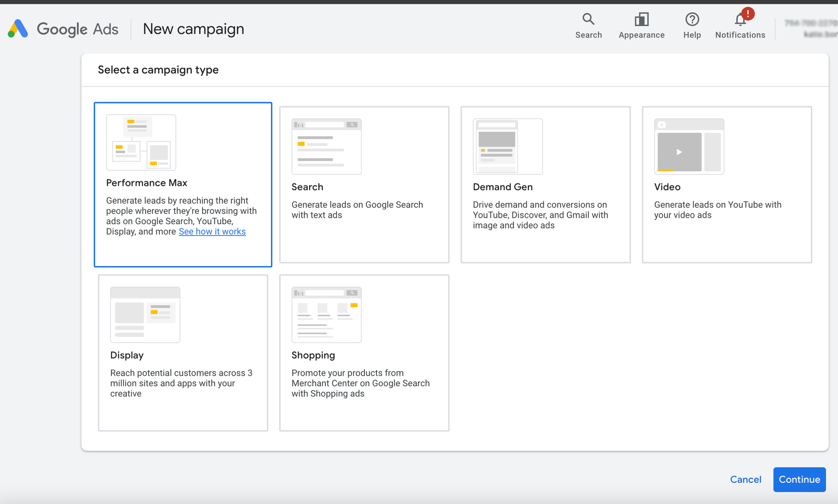Open the 'See how it works' link
Screen dimensions: 838x504
pyautogui.click(x=212, y=232)
